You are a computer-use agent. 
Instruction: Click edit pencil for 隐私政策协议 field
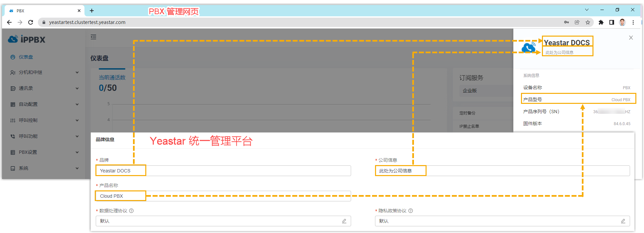pyautogui.click(x=623, y=221)
